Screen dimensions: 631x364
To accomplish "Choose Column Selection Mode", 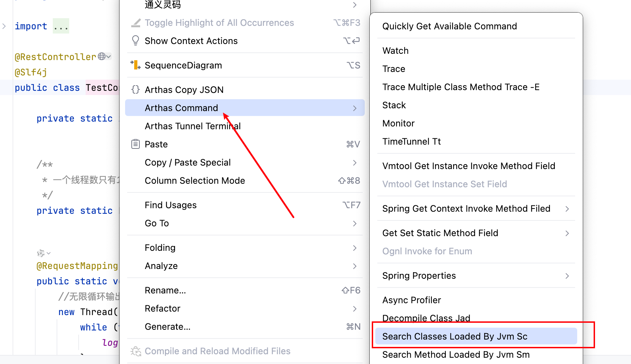I will pyautogui.click(x=195, y=181).
